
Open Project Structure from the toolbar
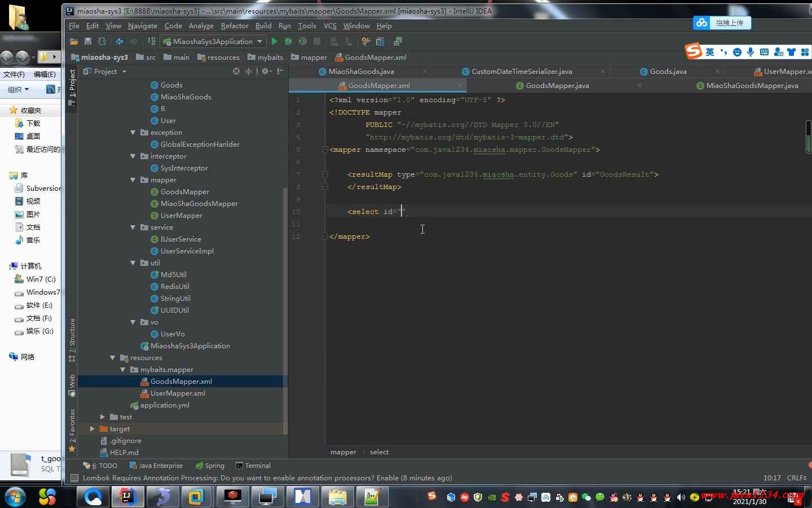click(x=380, y=41)
